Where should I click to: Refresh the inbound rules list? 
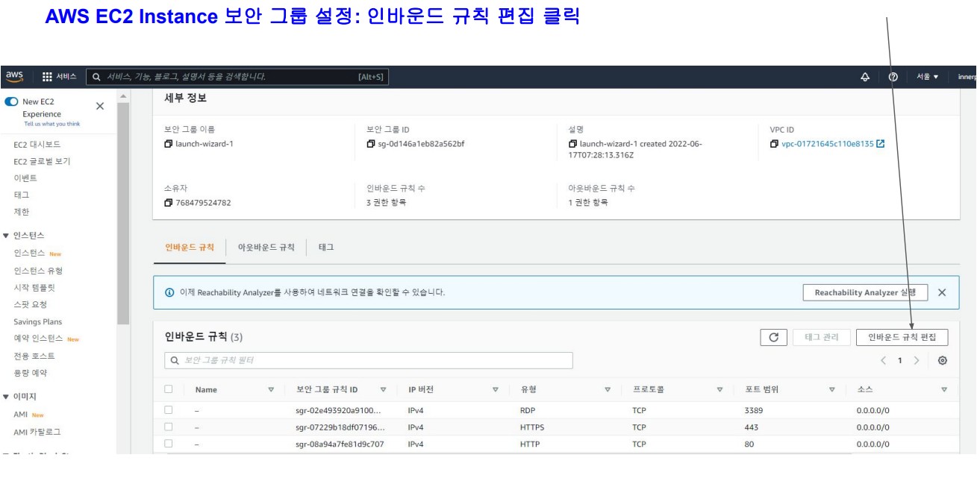[x=773, y=338]
